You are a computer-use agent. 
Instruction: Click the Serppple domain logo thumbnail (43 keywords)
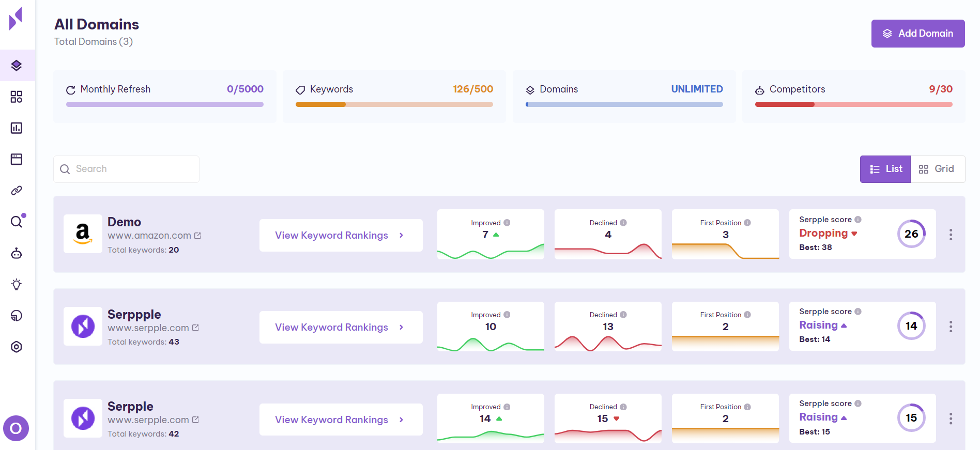[x=83, y=326]
